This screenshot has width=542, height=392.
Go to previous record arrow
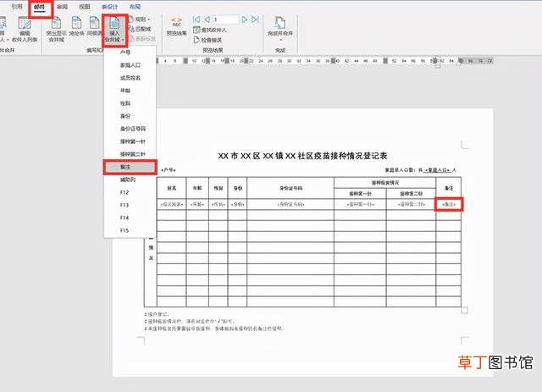coord(207,19)
